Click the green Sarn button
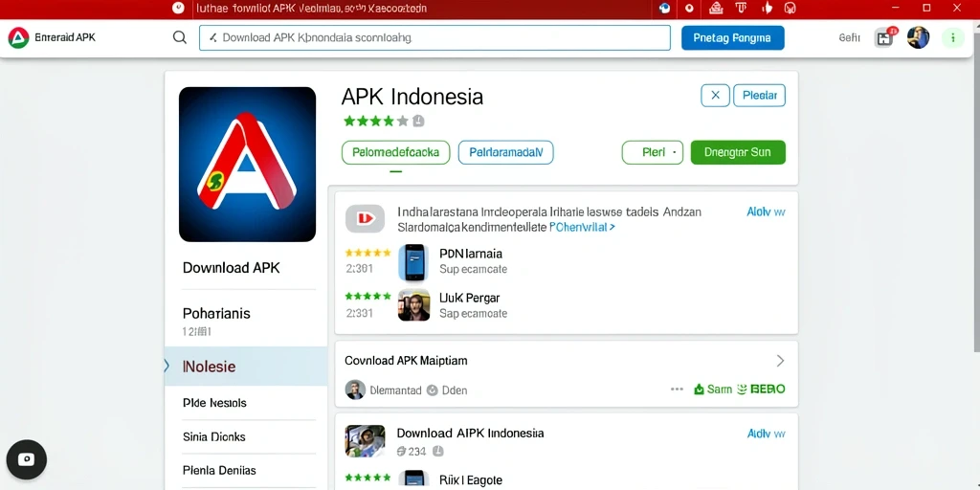The height and width of the screenshot is (490, 980). [712, 390]
